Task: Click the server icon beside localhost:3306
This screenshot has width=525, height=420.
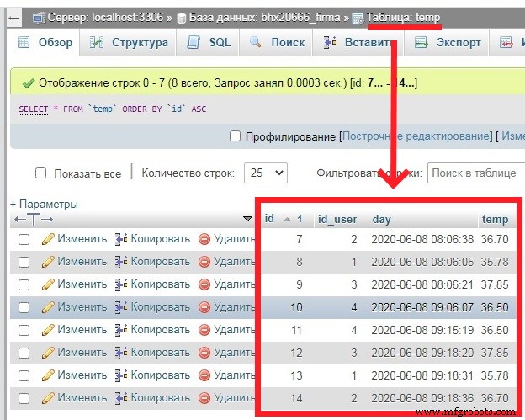Action: (37, 18)
